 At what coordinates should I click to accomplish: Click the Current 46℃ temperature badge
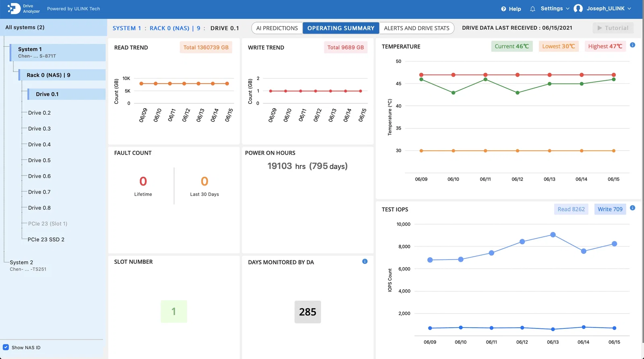pos(512,46)
